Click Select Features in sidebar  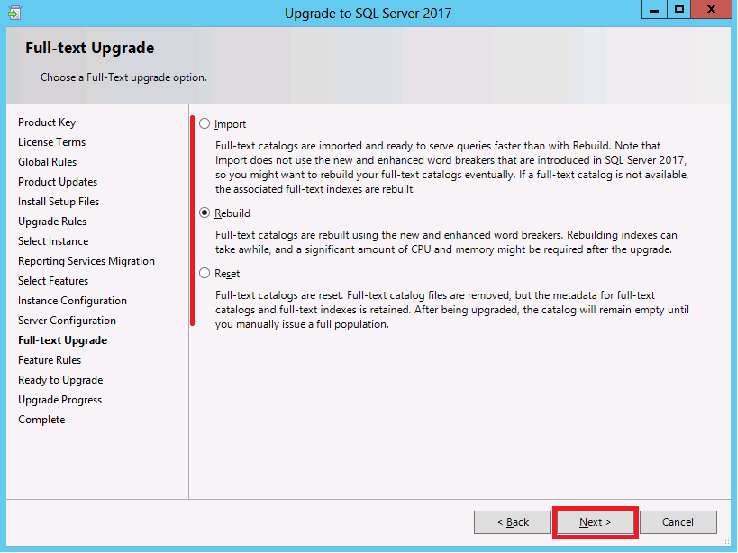point(53,281)
